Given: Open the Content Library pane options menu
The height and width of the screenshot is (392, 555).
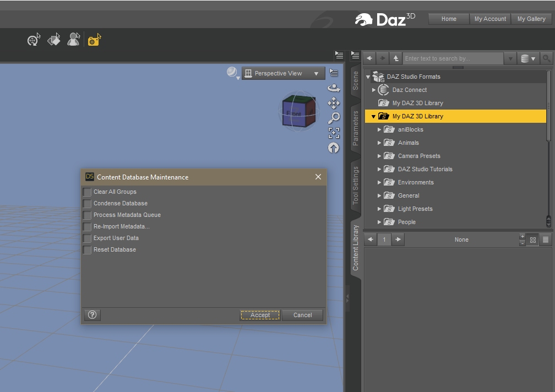Looking at the screenshot, I should [x=355, y=55].
